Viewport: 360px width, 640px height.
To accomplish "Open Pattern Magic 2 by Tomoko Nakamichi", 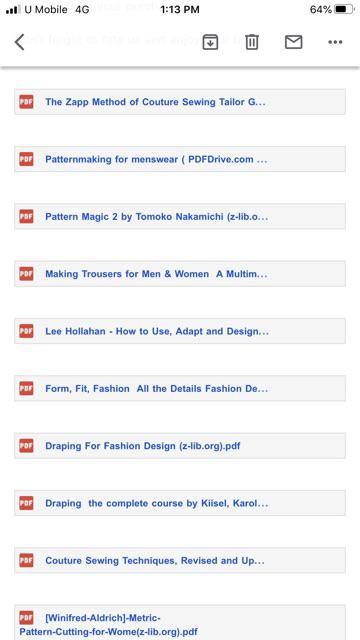I will coord(180,216).
